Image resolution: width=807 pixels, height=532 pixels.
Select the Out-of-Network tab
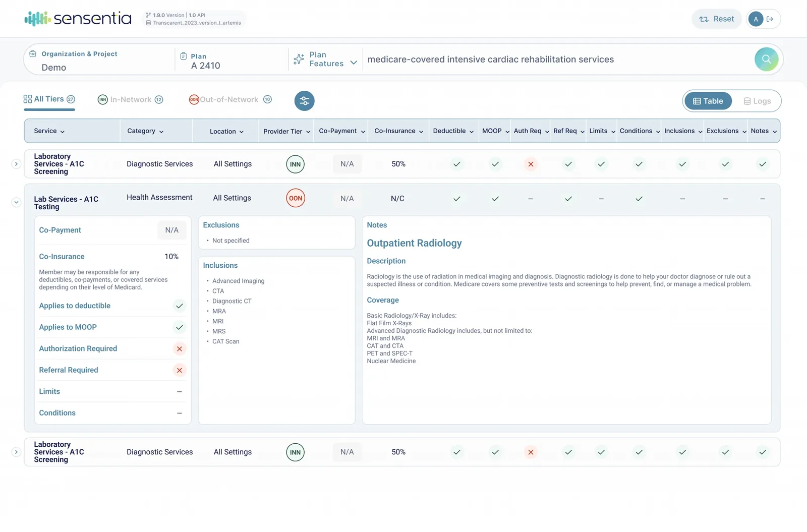point(230,99)
